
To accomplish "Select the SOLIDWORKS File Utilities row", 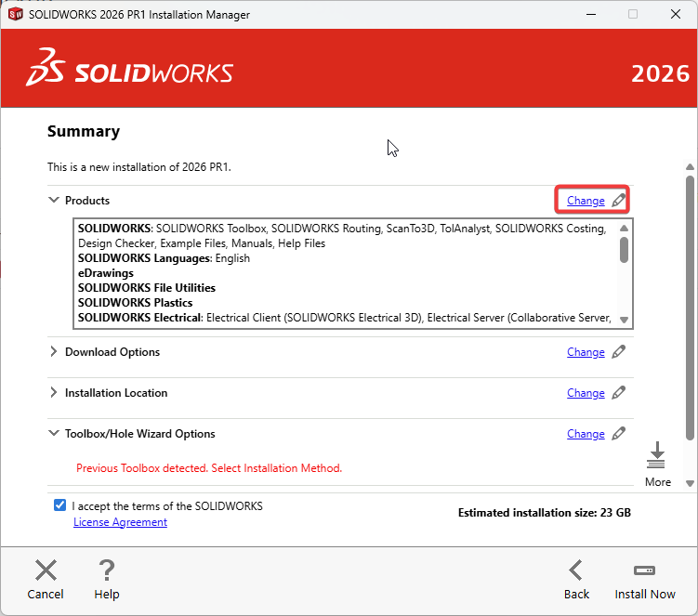I will (147, 288).
